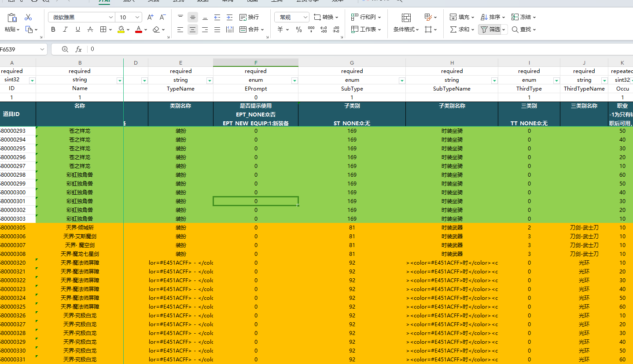Toggle underline formatting
633x364 pixels.
pyautogui.click(x=78, y=29)
